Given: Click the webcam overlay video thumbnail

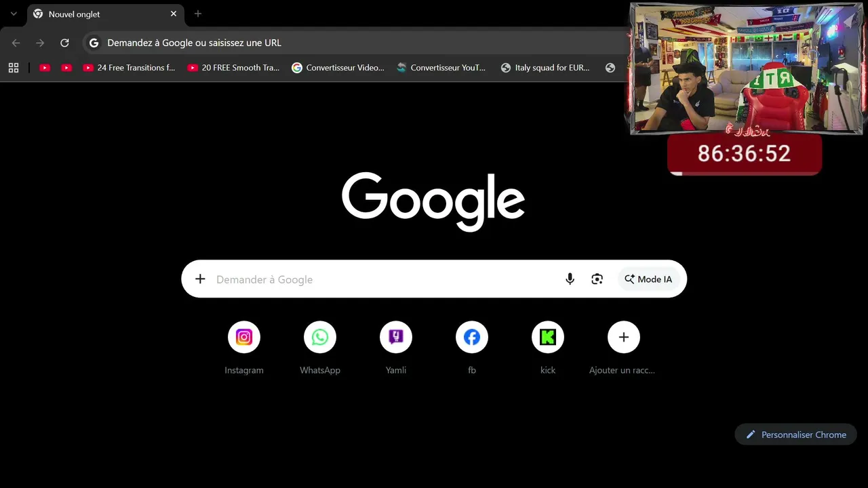Looking at the screenshot, I should [746, 68].
